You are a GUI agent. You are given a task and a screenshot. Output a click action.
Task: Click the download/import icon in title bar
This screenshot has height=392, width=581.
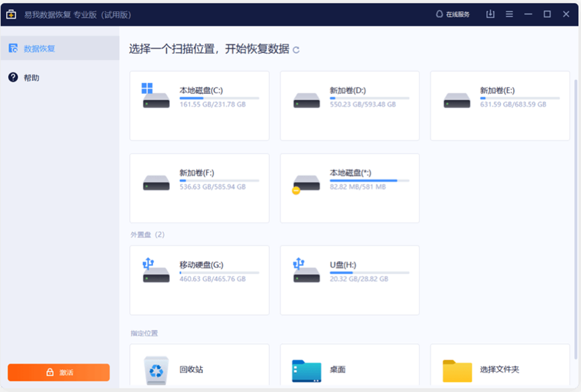490,14
